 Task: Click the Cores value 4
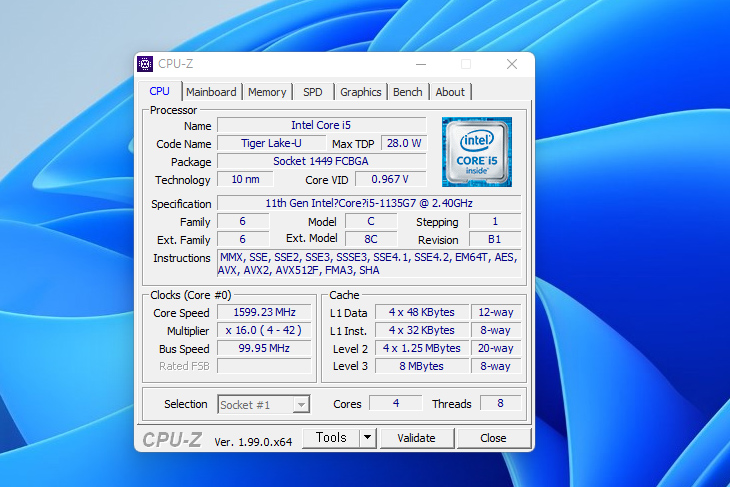coord(396,403)
